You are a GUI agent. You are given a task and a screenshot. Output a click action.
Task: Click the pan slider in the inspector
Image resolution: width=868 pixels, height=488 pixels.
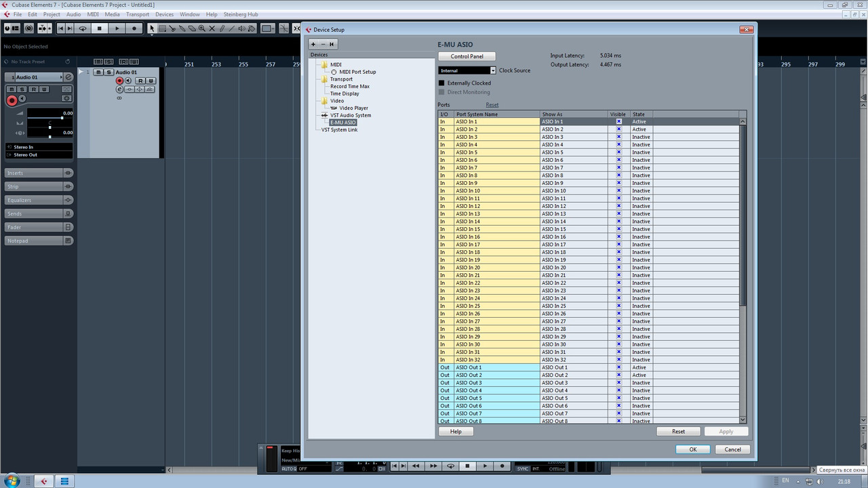[50, 127]
